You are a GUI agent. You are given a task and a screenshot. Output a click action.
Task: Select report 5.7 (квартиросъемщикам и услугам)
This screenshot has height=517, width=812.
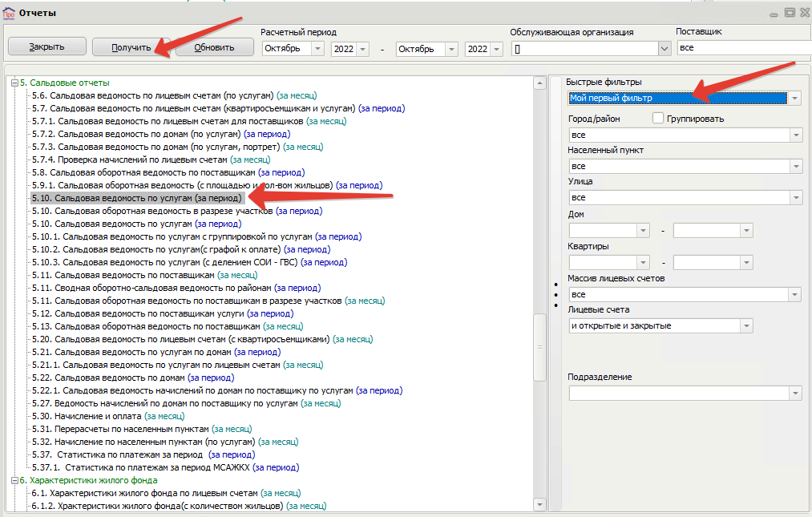(218, 108)
